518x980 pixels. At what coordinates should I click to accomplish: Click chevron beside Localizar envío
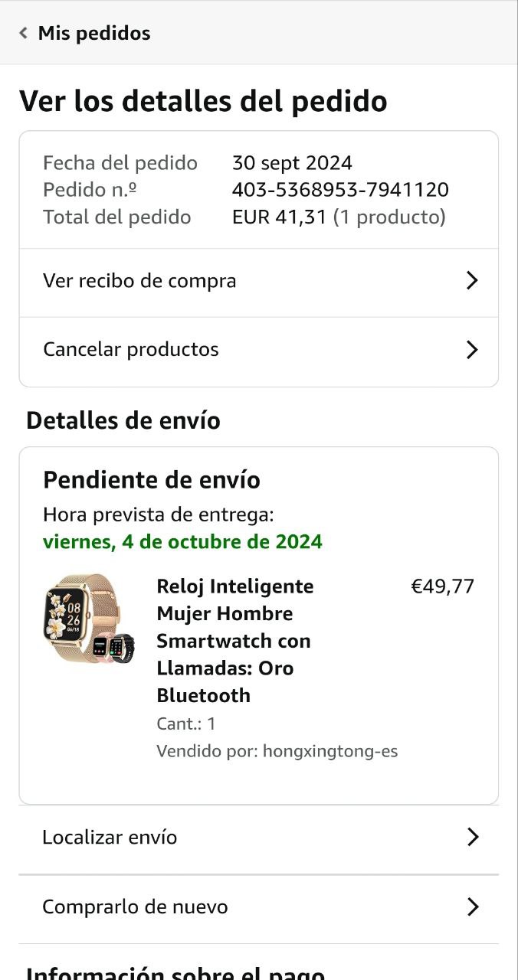(x=472, y=838)
